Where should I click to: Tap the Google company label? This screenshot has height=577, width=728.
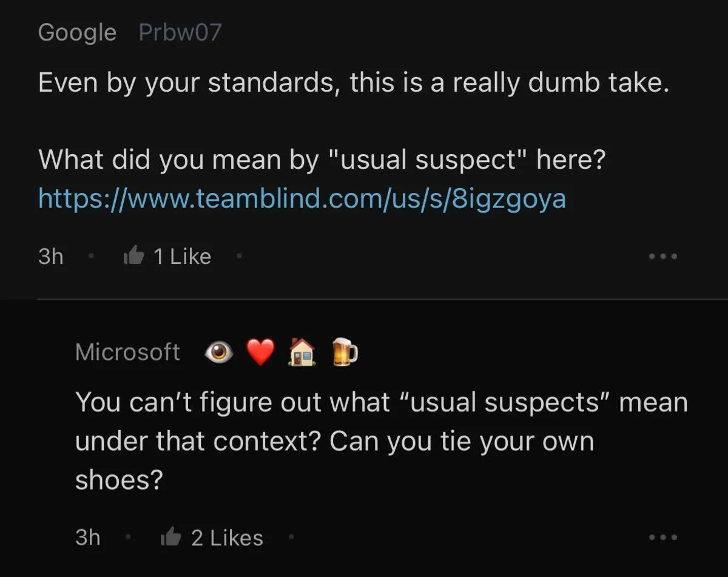(x=77, y=32)
